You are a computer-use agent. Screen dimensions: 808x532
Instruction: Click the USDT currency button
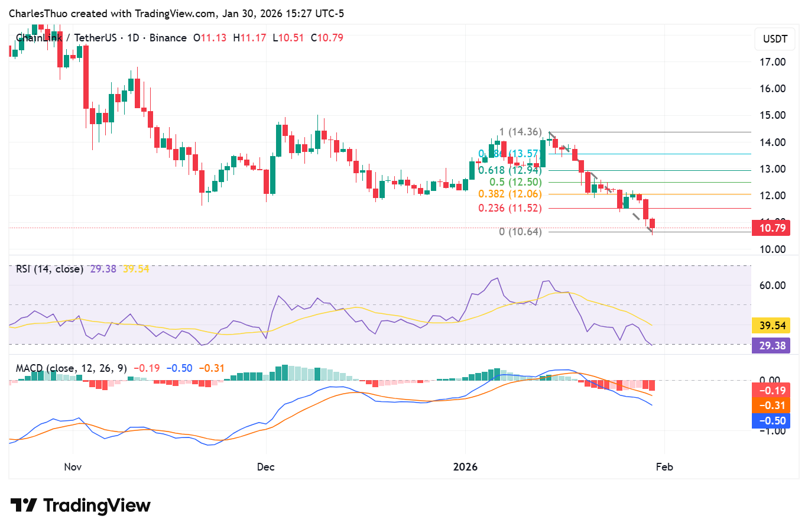774,39
